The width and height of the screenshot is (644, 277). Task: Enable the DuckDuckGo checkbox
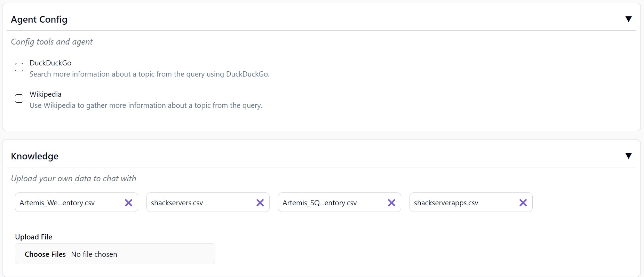point(19,67)
